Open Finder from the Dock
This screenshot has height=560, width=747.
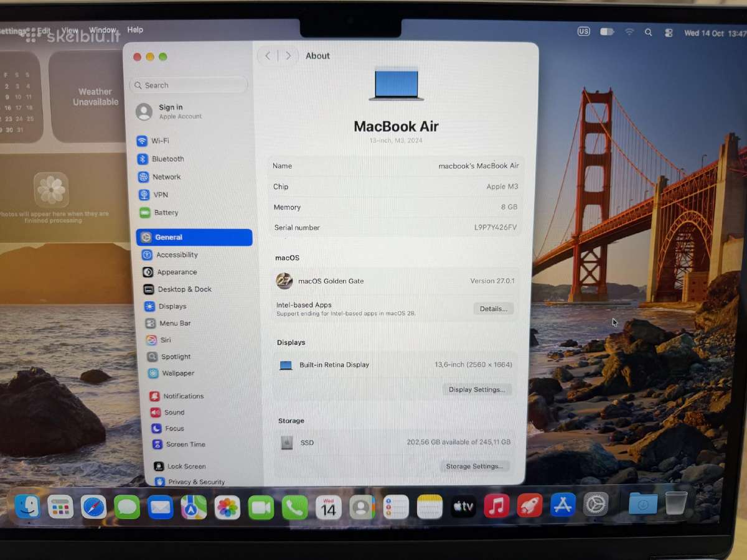(27, 506)
